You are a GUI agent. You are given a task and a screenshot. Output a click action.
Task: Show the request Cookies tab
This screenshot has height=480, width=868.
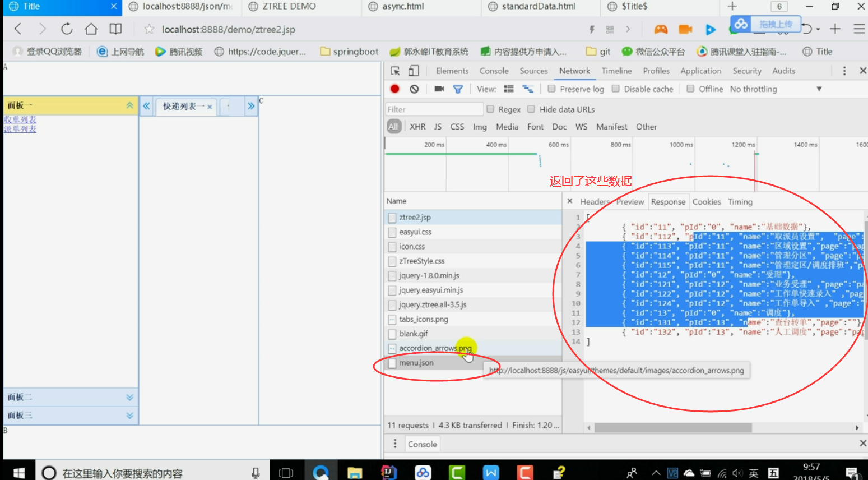click(707, 202)
